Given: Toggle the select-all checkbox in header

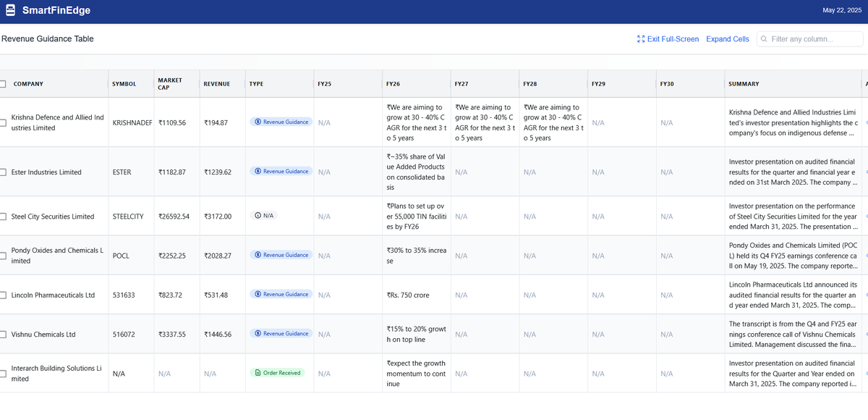Looking at the screenshot, I should click(2, 84).
